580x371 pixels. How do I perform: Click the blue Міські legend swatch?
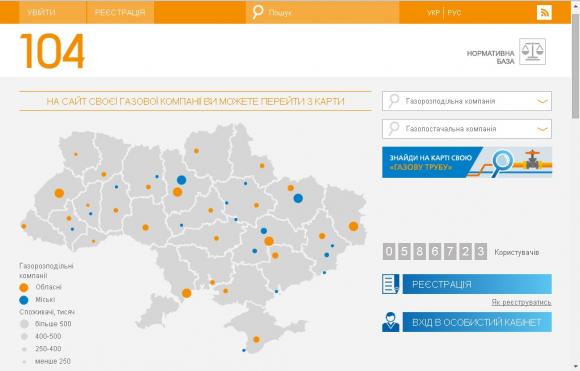[24, 300]
